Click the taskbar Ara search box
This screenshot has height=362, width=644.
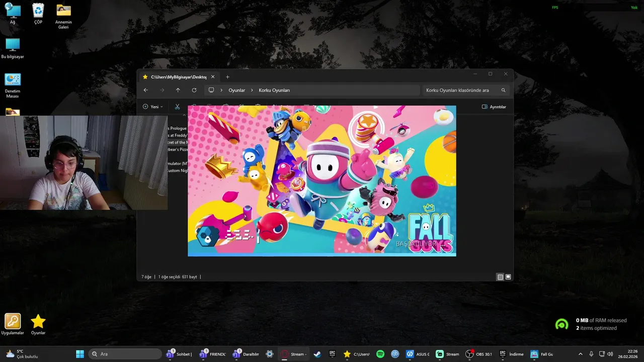[125, 354]
